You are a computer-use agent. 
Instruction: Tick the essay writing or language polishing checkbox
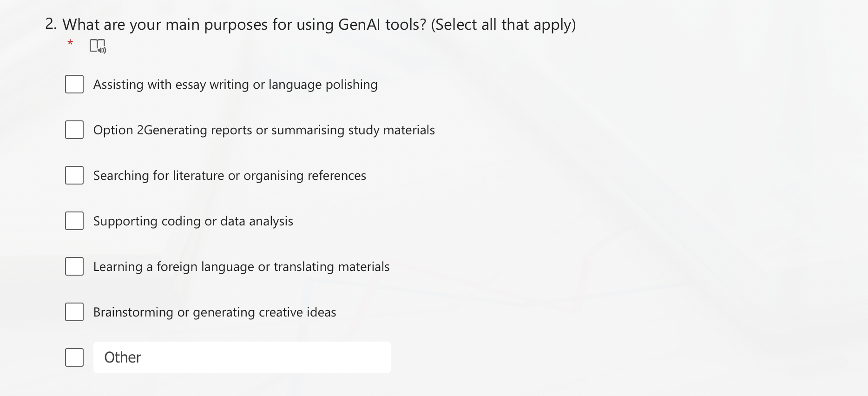tap(74, 84)
